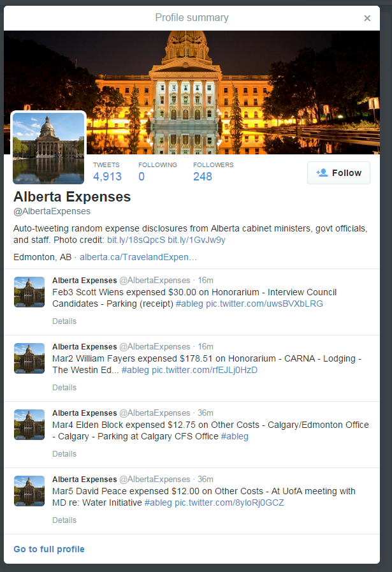Open the large Alberta Expenses profile picture
The image size is (392, 572).
48,148
